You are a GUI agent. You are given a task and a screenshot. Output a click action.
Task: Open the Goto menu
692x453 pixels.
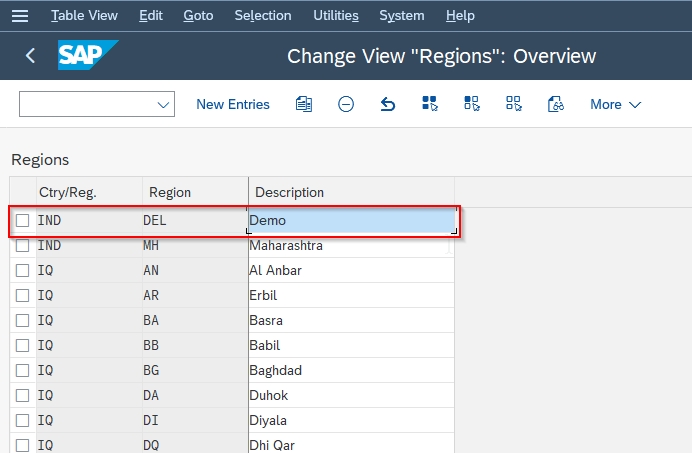pos(198,15)
